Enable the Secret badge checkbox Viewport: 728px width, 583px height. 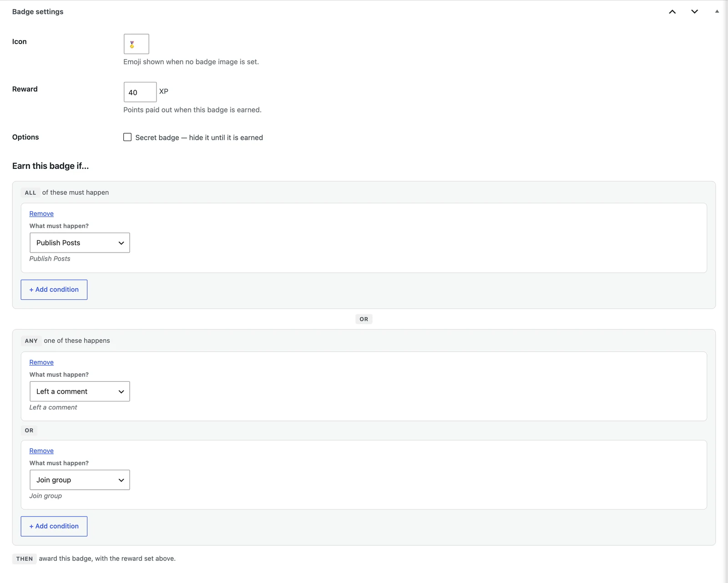point(127,137)
